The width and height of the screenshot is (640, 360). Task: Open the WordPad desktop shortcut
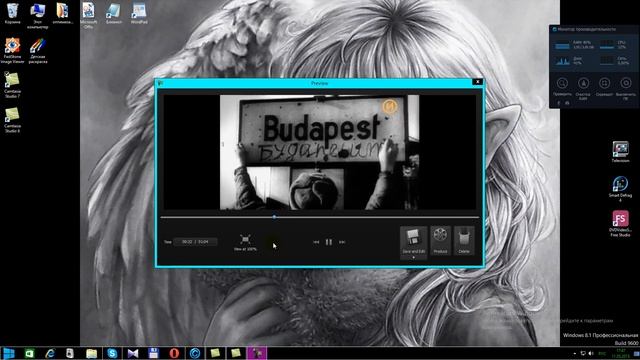click(139, 13)
